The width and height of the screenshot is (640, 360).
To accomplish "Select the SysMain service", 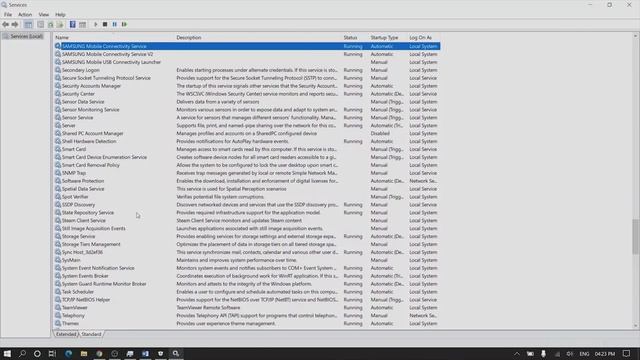I will pyautogui.click(x=247, y=260).
